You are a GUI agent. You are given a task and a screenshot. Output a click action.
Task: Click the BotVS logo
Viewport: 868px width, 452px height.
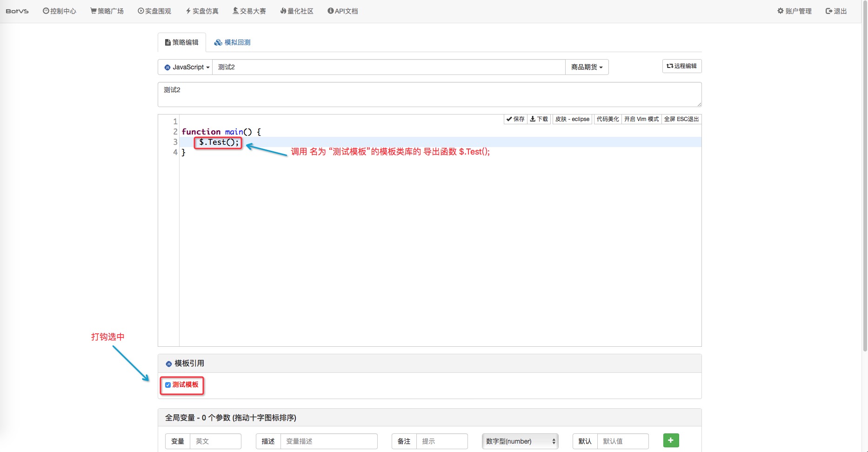(17, 11)
